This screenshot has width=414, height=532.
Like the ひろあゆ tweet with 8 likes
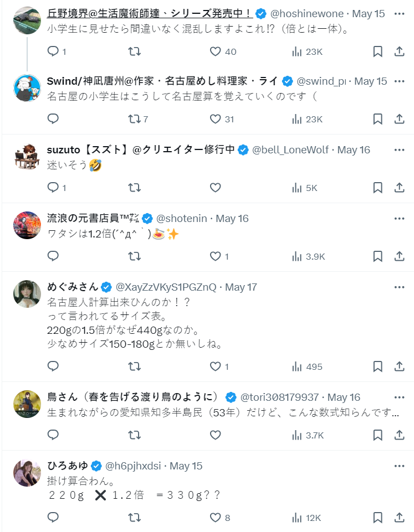[216, 518]
